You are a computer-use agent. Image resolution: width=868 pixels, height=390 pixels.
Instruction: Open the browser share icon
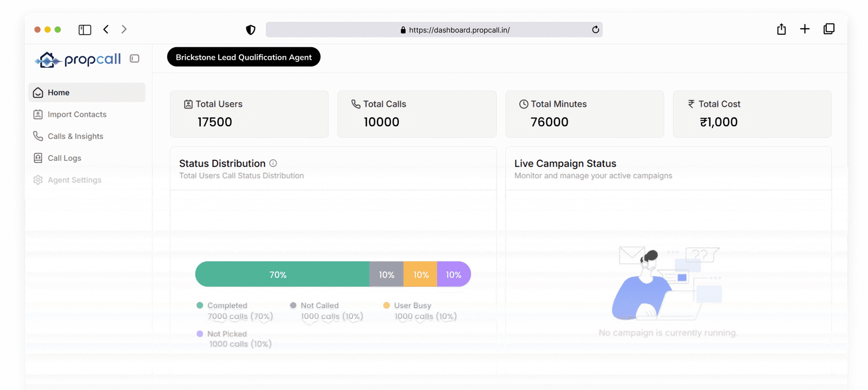tap(781, 29)
